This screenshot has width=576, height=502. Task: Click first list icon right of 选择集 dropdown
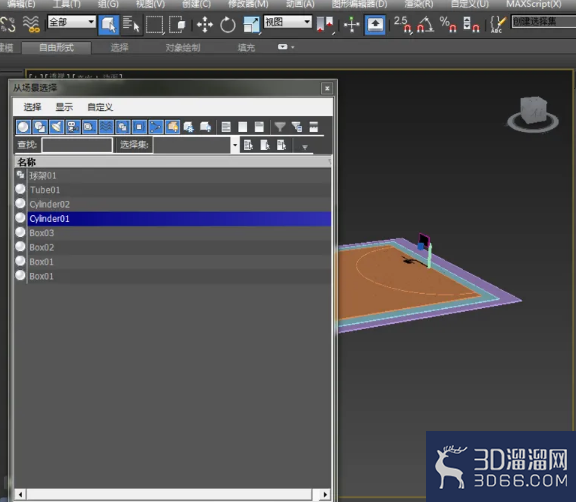(248, 145)
